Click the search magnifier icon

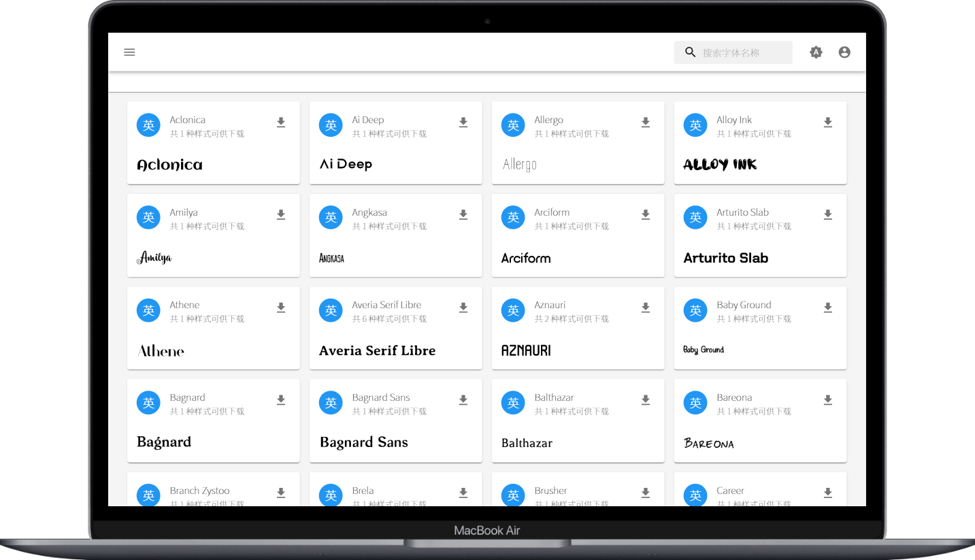pyautogui.click(x=690, y=52)
